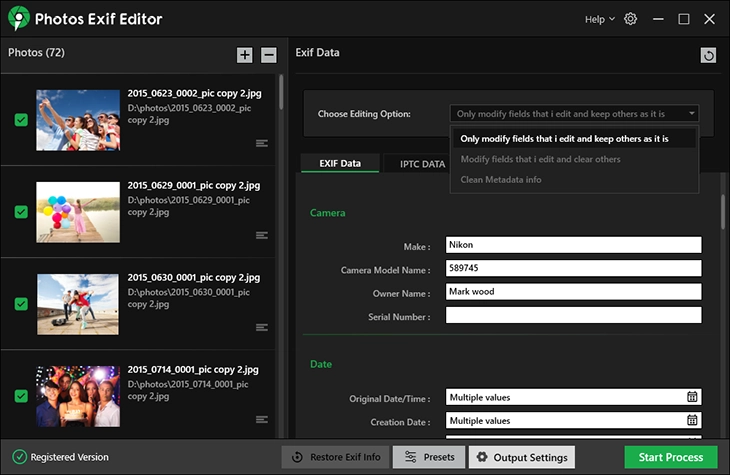
Task: Toggle checkbox for 2015_0629_0001_pic copy 2.jpg
Action: (x=21, y=212)
